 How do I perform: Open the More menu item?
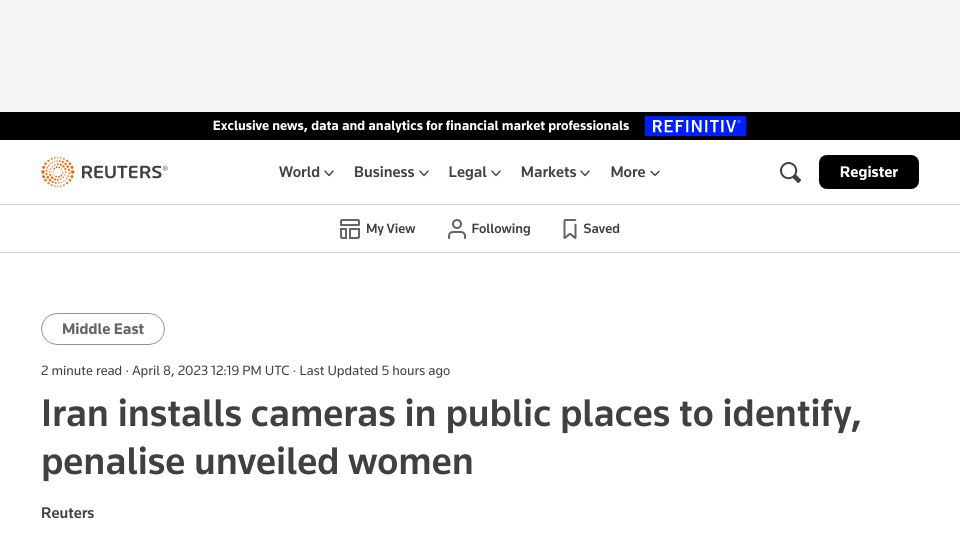coord(628,172)
